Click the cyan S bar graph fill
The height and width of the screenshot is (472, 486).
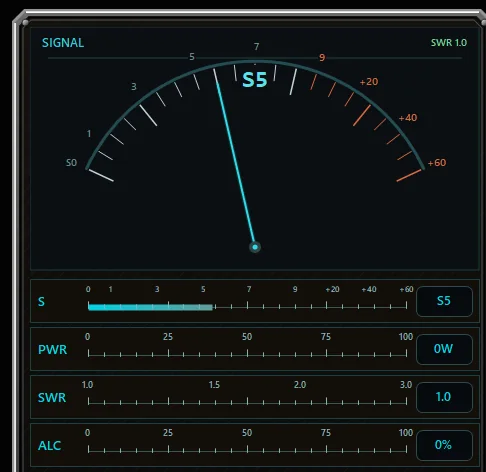[x=150, y=307]
